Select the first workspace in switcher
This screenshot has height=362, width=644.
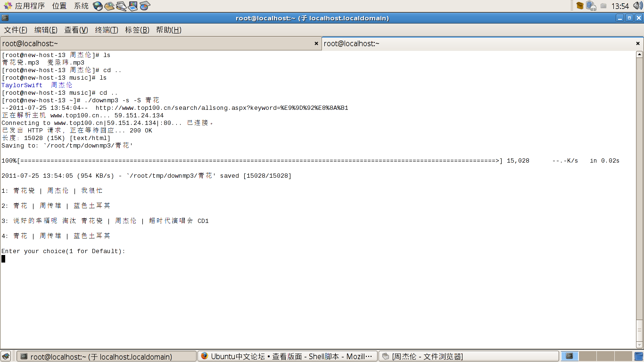point(570,356)
